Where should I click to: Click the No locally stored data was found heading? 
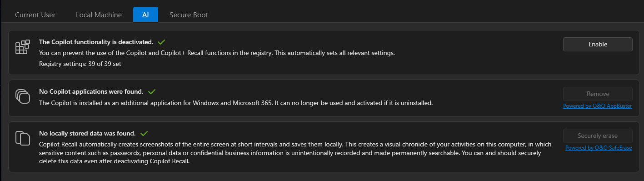(x=87, y=133)
